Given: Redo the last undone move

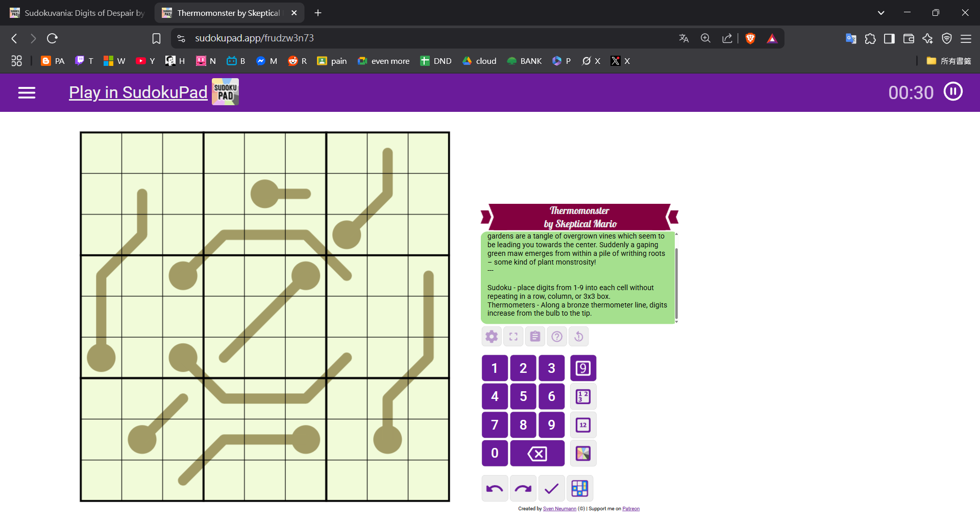Looking at the screenshot, I should pos(523,489).
